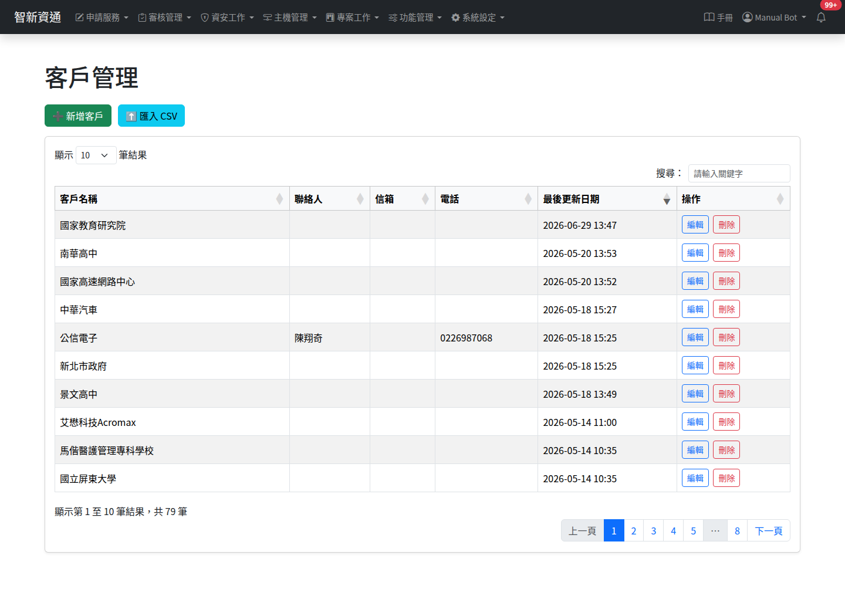Click the icon of 專案工作 menu
845x616 pixels.
tap(330, 18)
